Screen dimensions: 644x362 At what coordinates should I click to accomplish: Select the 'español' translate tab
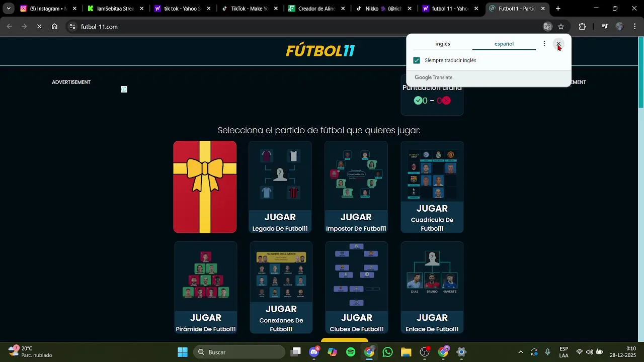[x=504, y=44]
